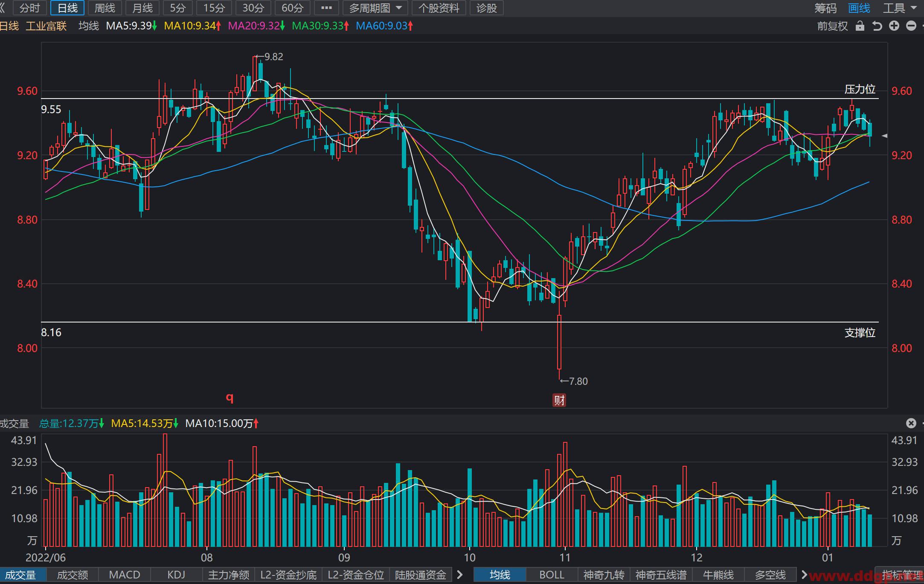Switch to the 成交额 indicator tab
The height and width of the screenshot is (584, 924).
pos(73,575)
